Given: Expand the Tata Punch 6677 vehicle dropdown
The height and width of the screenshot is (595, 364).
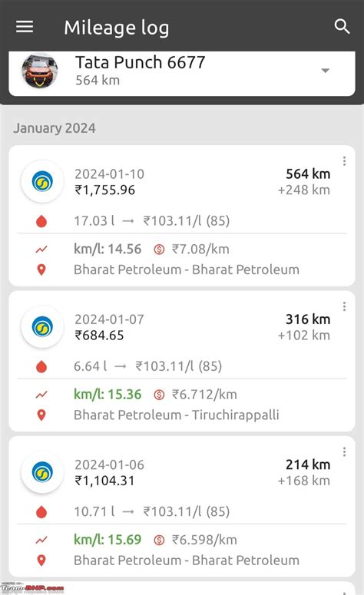Looking at the screenshot, I should click(x=325, y=71).
